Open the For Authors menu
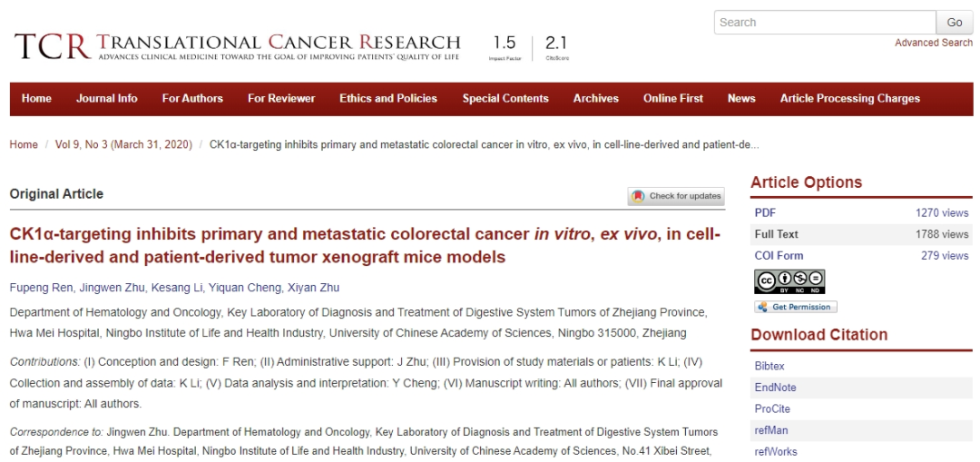Screen dimensions: 980x462 click(x=192, y=99)
